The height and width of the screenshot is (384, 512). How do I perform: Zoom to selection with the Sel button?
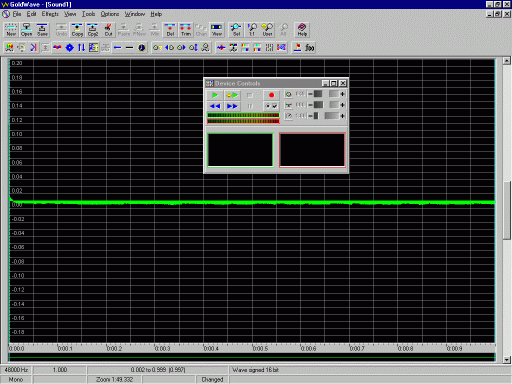(x=236, y=30)
